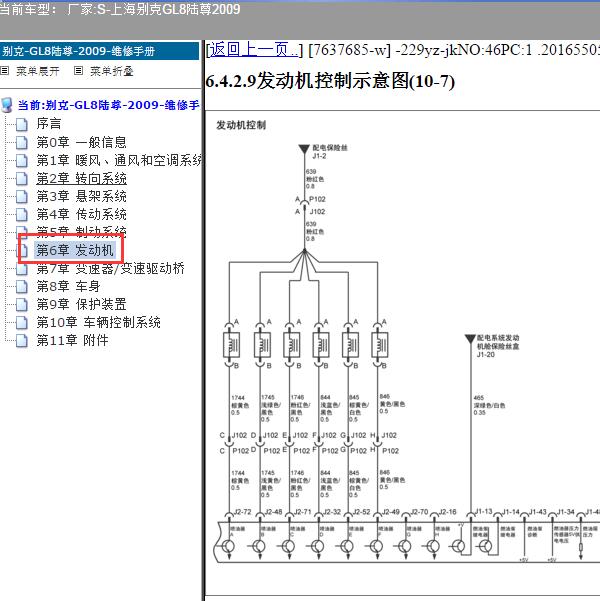Screen dimensions: 600x601
Task: Click the computer icon of the root manual node
Action: (7, 105)
